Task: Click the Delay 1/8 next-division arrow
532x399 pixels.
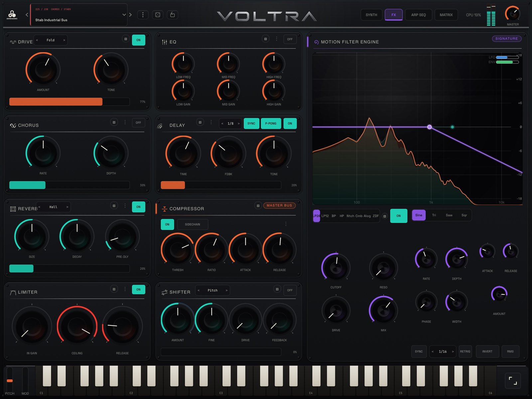Action: click(x=239, y=123)
